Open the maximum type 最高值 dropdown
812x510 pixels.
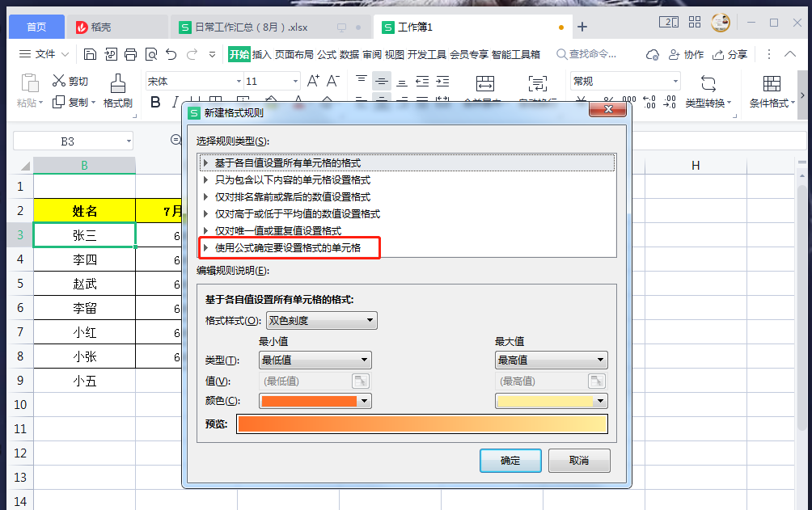552,360
